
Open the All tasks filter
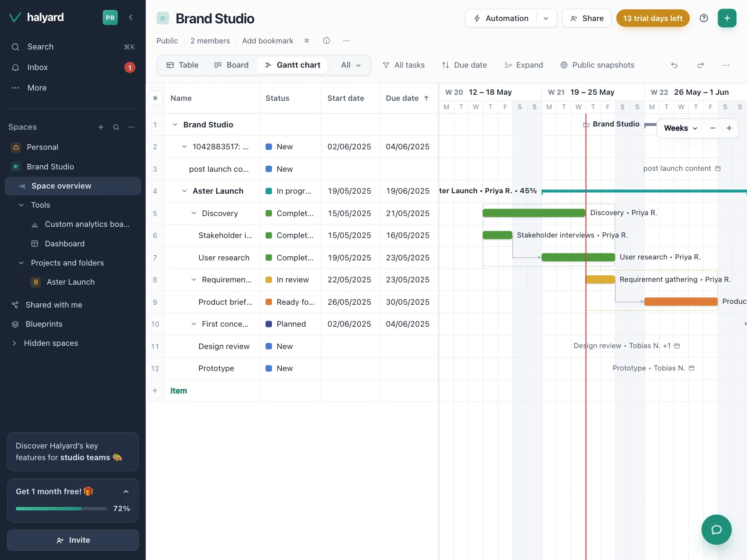(403, 65)
